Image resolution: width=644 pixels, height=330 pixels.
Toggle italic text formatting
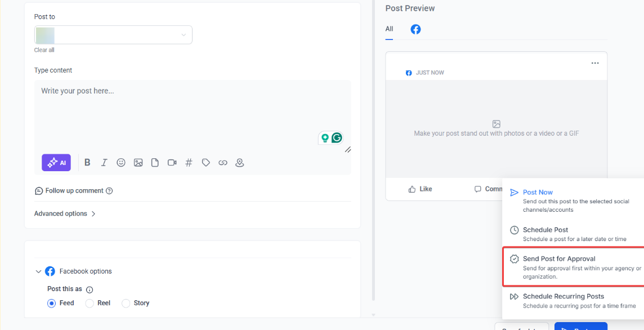[x=104, y=163]
